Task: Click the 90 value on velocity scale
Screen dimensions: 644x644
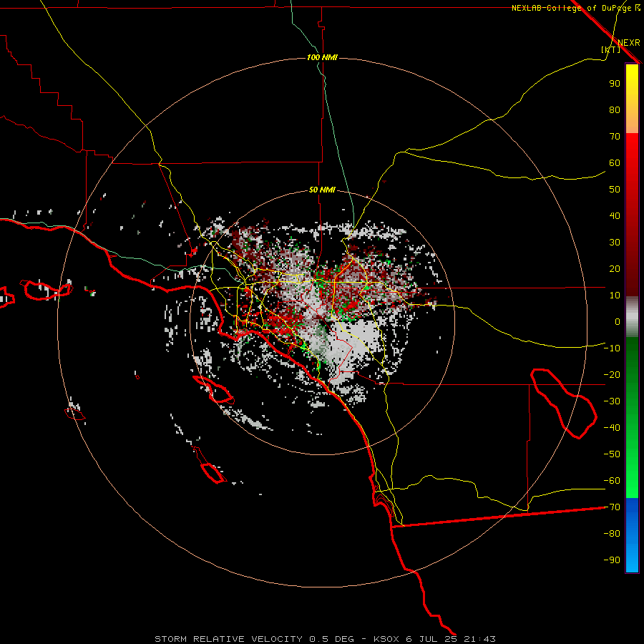Action: (x=615, y=84)
